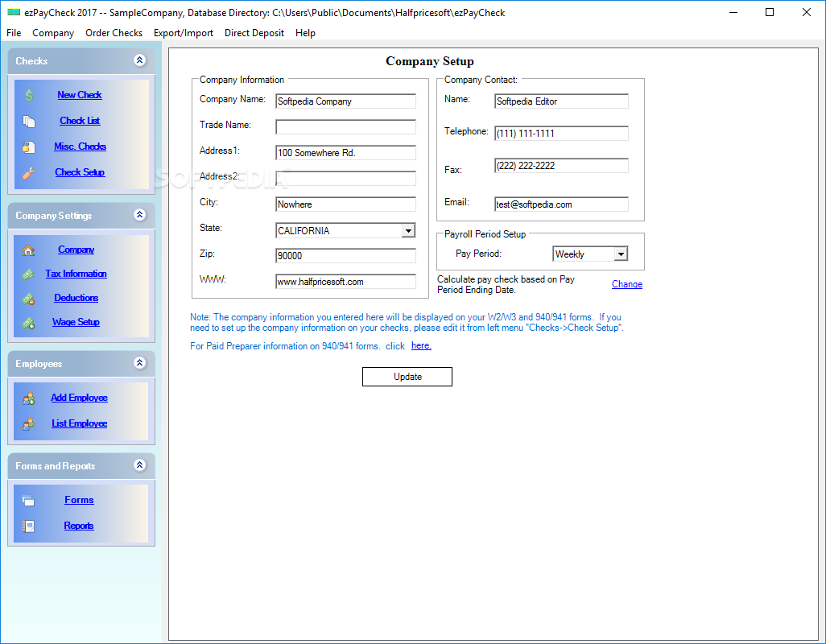The width and height of the screenshot is (826, 644).
Task: Click the people icon beside Add Employee
Action: pyautogui.click(x=28, y=398)
